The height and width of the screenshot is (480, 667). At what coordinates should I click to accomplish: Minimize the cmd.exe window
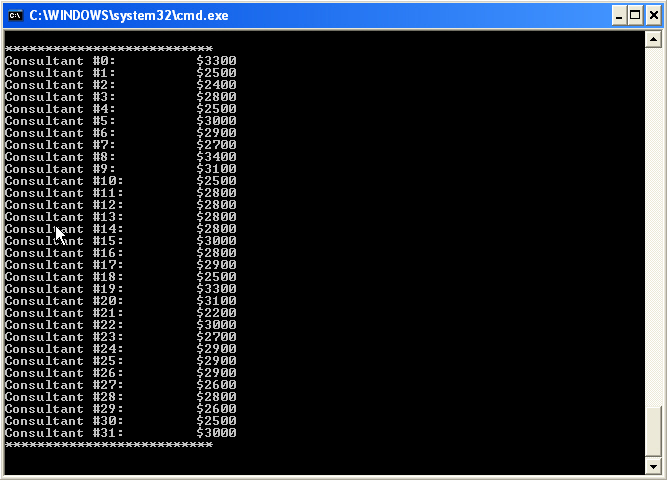click(619, 16)
